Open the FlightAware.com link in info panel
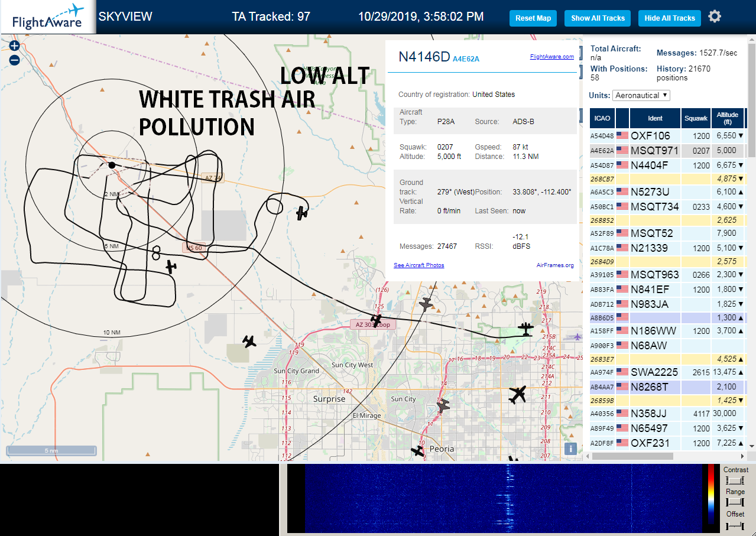The image size is (756, 536). [552, 57]
